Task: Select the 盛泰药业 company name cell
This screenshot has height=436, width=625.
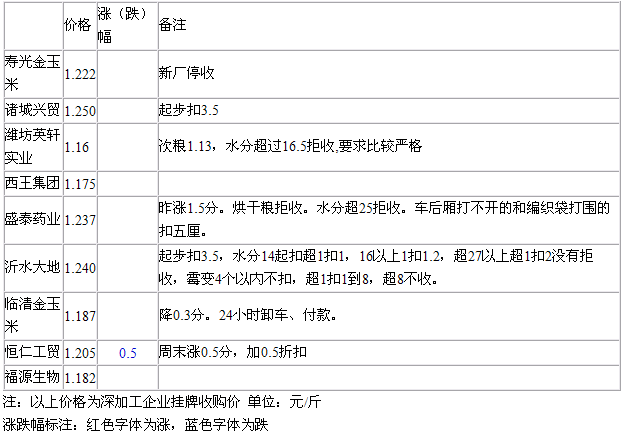Action: pos(32,219)
